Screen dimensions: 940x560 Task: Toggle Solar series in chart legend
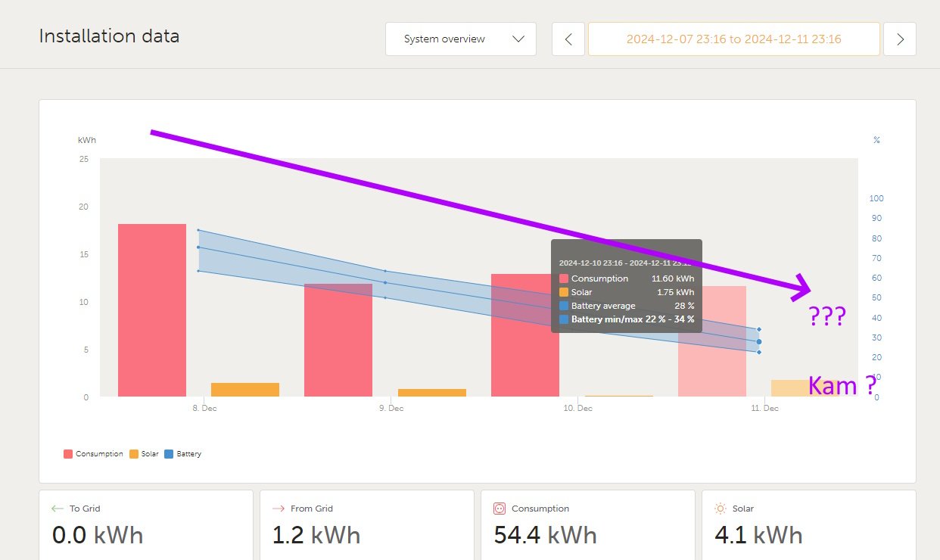click(144, 454)
